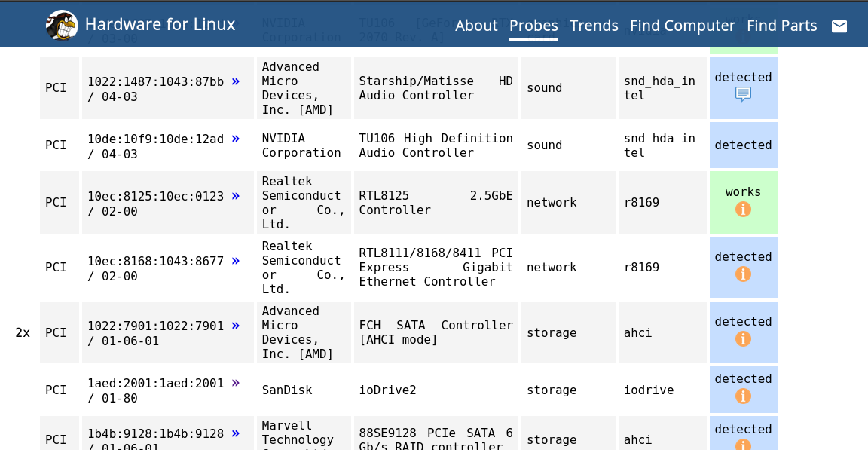The image size is (868, 450).
Task: Click info icon for RTL8111/8168/8411 detected status
Action: 743,274
